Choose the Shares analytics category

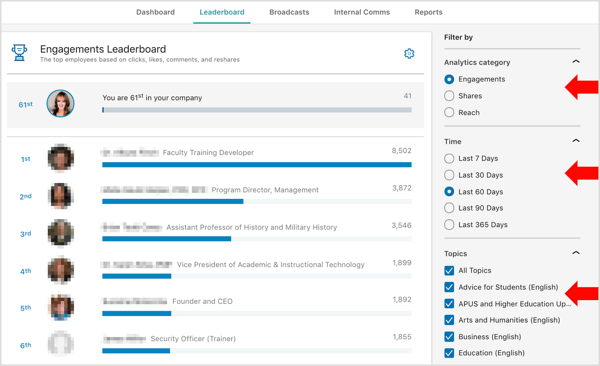point(449,96)
